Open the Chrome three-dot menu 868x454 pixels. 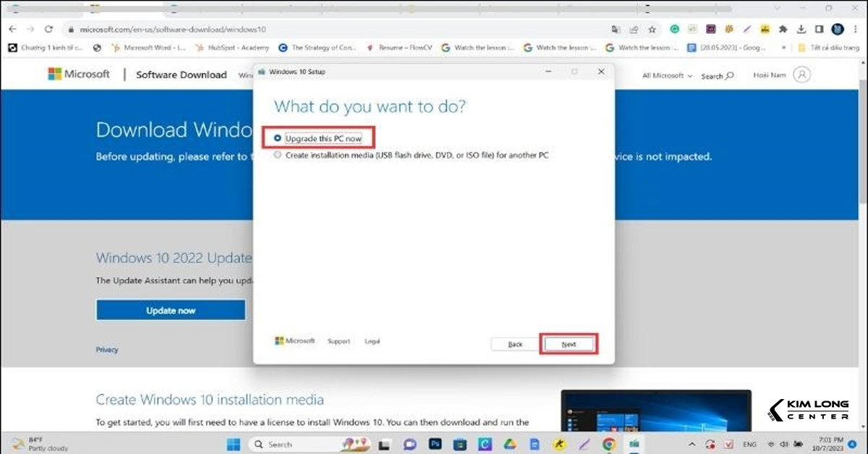pos(855,30)
